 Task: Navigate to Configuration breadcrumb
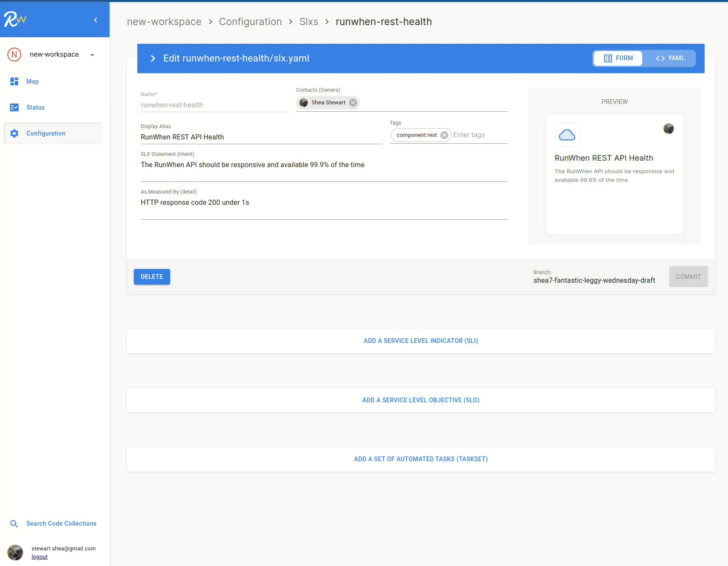[x=250, y=22]
